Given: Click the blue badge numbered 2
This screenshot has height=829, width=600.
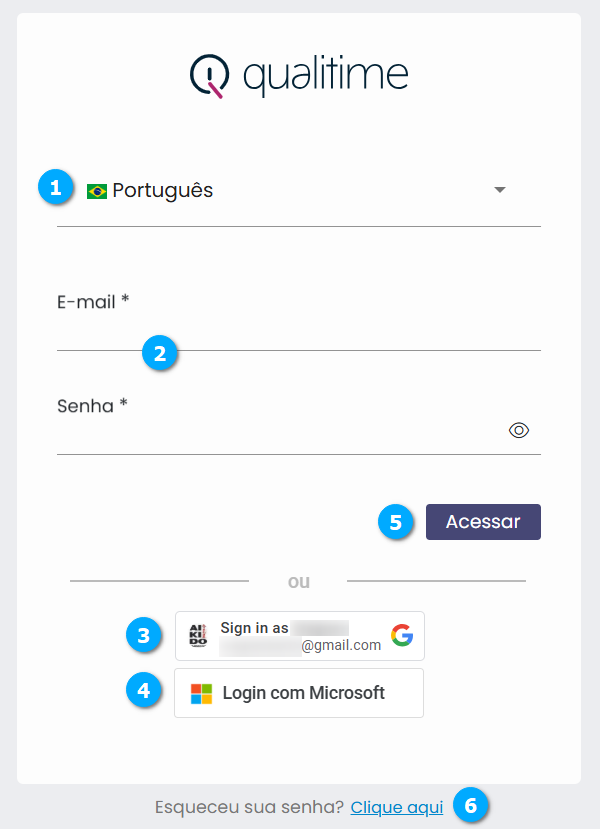Looking at the screenshot, I should (160, 353).
